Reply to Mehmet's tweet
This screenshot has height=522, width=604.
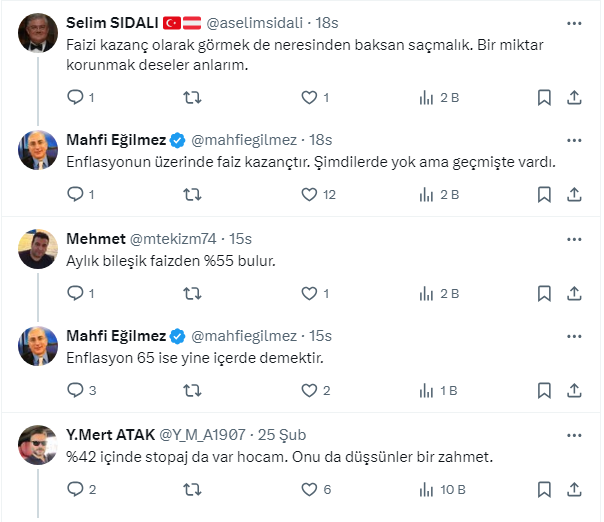(x=74, y=294)
